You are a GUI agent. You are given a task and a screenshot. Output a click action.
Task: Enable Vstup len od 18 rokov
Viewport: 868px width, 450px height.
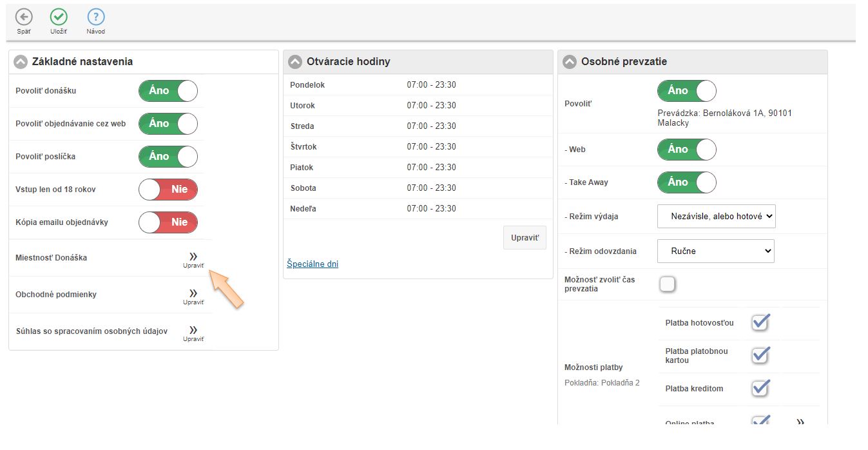coord(168,190)
